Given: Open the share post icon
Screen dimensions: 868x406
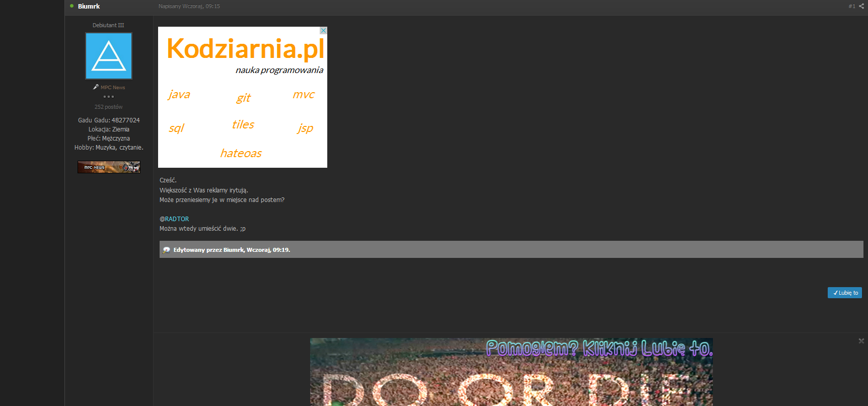Looking at the screenshot, I should (861, 6).
